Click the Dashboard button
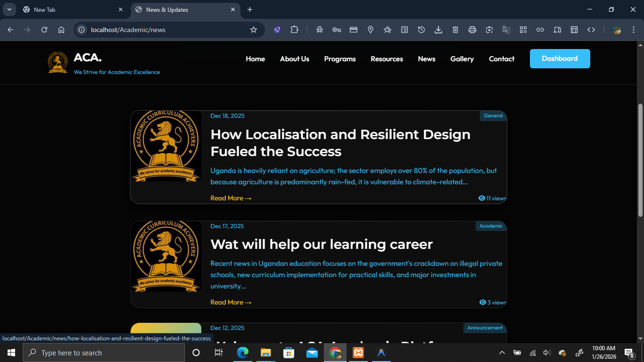The image size is (644, 362). [x=560, y=59]
